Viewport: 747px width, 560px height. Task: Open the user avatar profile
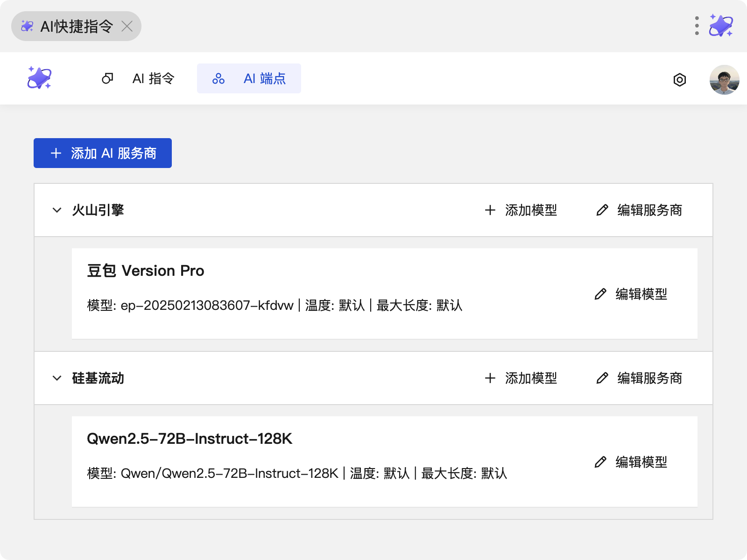pyautogui.click(x=725, y=80)
